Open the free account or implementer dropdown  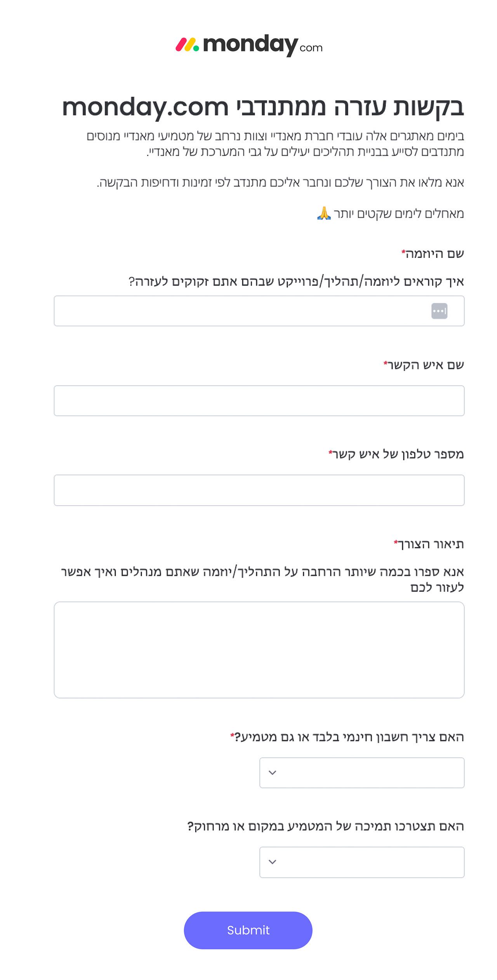pyautogui.click(x=361, y=773)
